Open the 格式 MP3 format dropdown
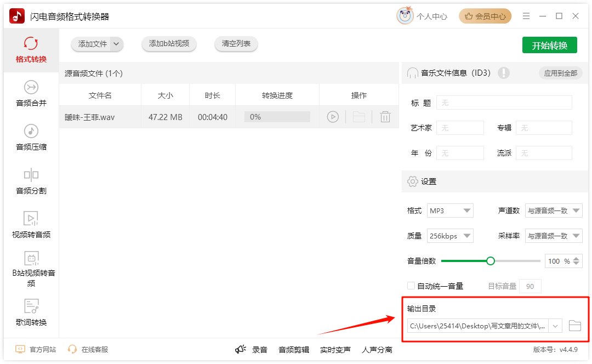Viewport: 592px width, 364px height. click(450, 211)
